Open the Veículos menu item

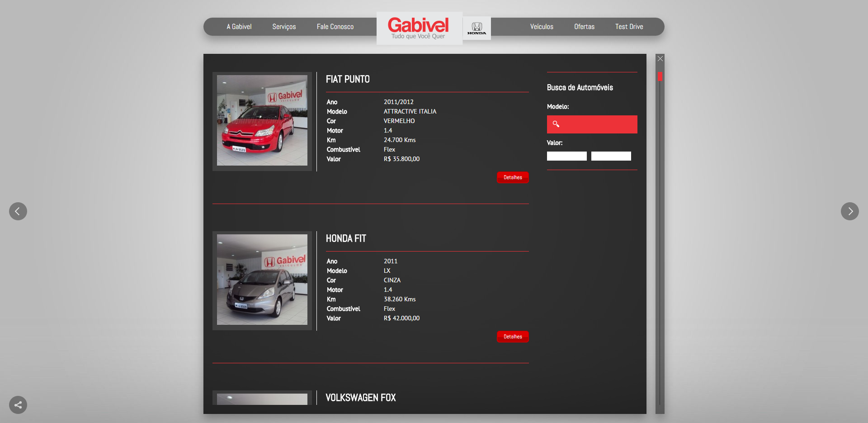click(542, 27)
